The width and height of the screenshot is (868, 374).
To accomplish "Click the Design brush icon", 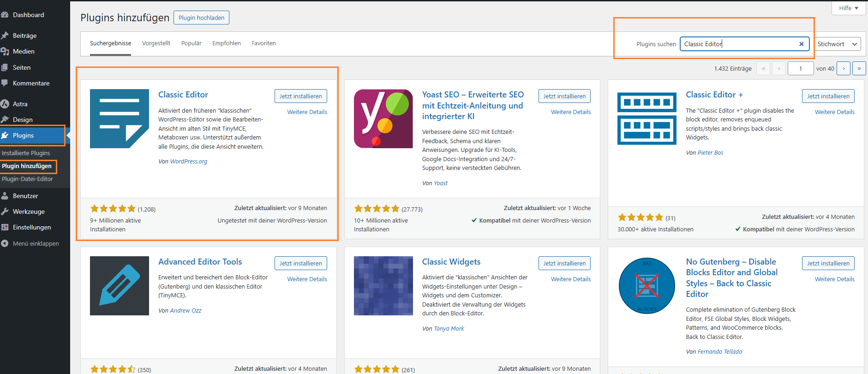I will [5, 120].
